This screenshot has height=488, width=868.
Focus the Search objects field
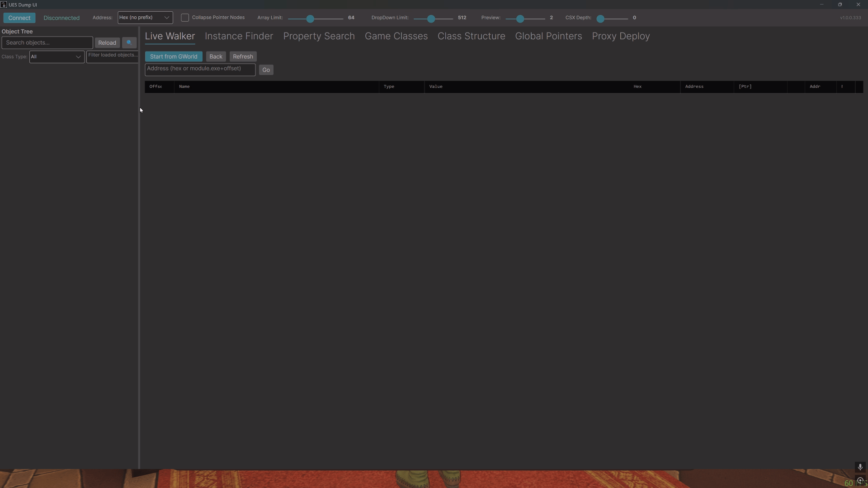(47, 42)
